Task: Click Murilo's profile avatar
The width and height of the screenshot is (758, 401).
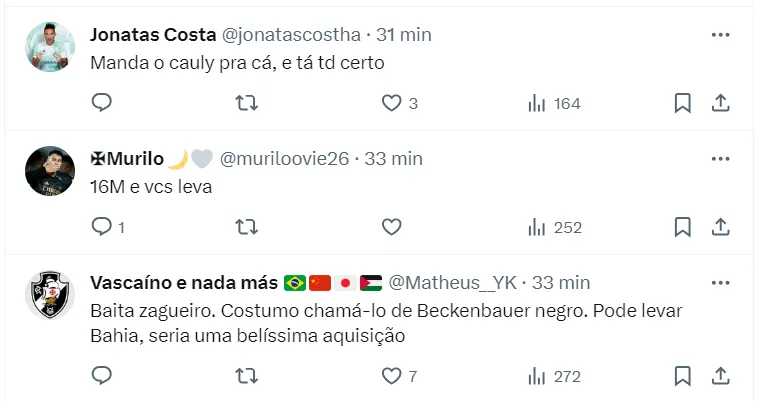Action: click(x=50, y=170)
